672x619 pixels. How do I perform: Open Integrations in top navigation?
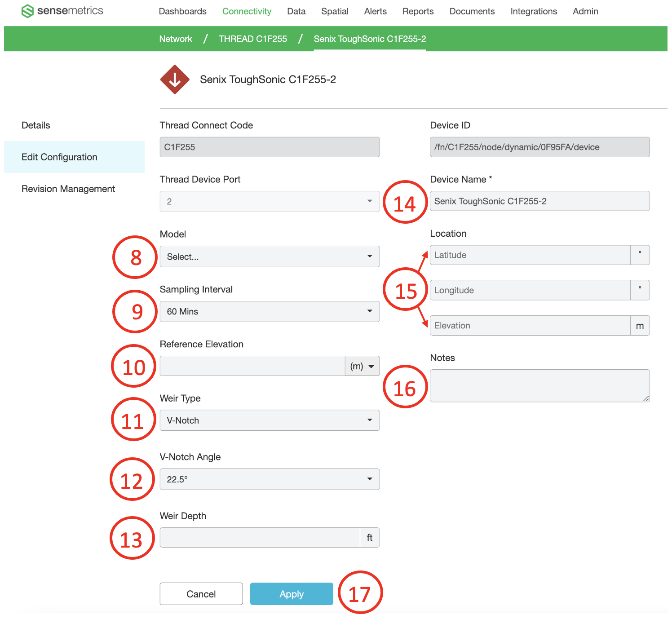[534, 11]
